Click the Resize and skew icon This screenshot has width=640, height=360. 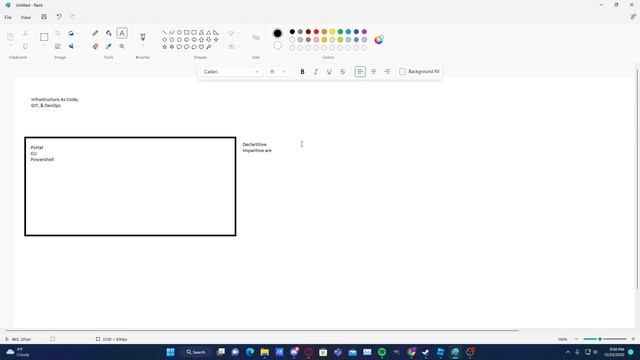(58, 47)
